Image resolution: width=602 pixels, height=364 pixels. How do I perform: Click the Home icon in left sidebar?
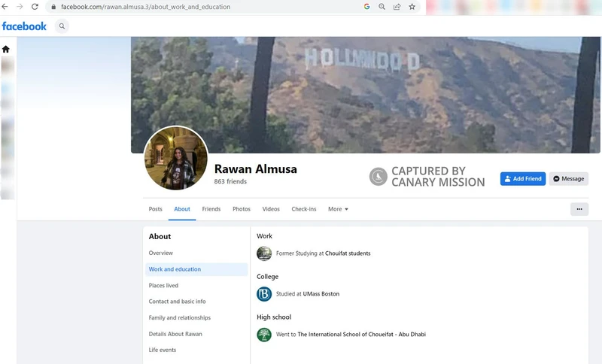6,49
